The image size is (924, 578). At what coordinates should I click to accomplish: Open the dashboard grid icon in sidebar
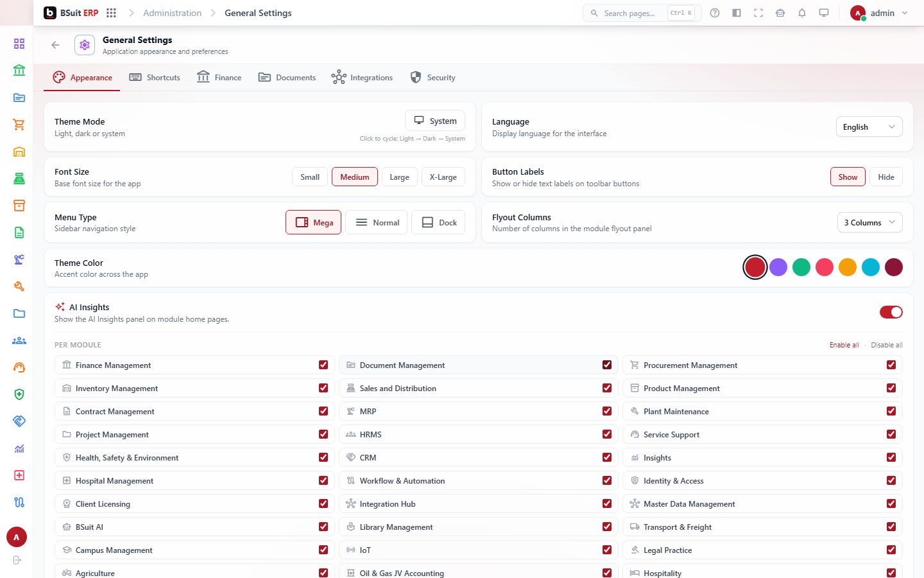point(19,44)
